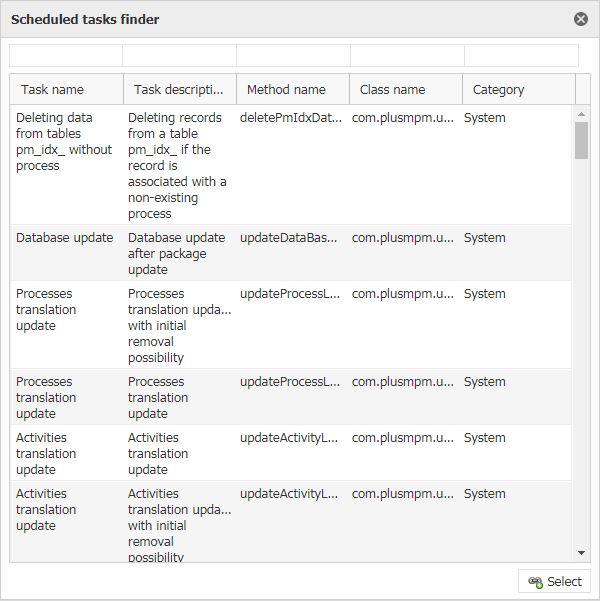Click the filter field above Task name
The image size is (600, 601).
pyautogui.click(x=66, y=56)
